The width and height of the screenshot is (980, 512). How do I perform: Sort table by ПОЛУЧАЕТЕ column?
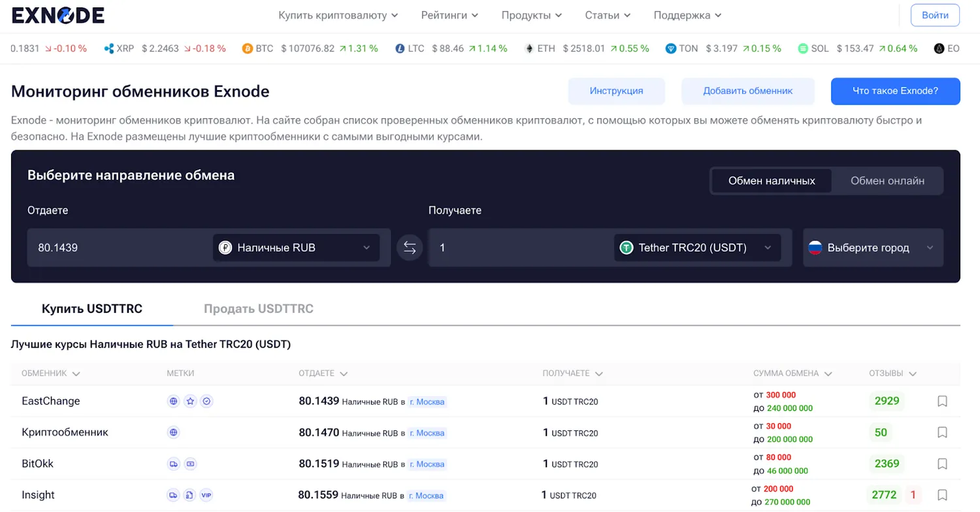[x=572, y=374]
